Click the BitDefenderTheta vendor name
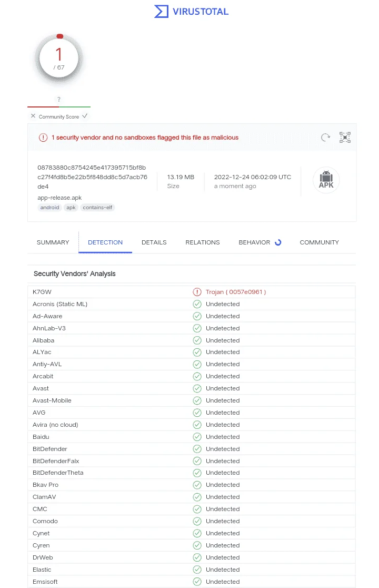The width and height of the screenshot is (379, 588). point(58,473)
